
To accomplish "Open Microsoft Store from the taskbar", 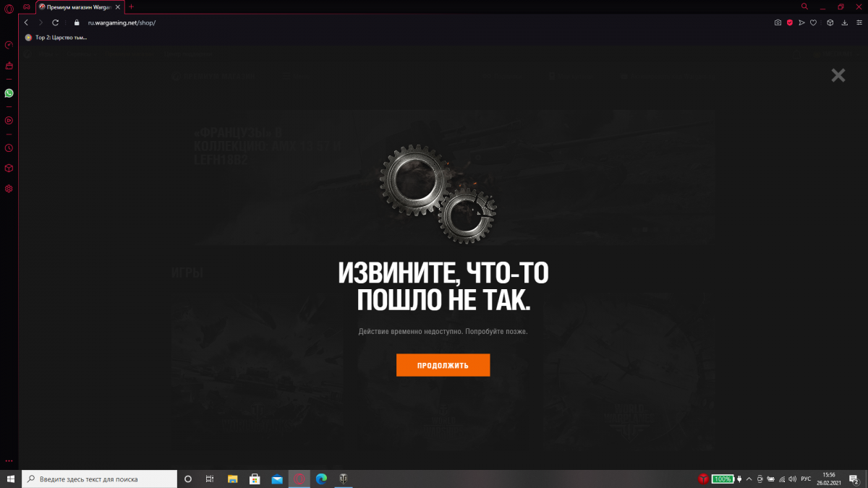I will (x=255, y=479).
